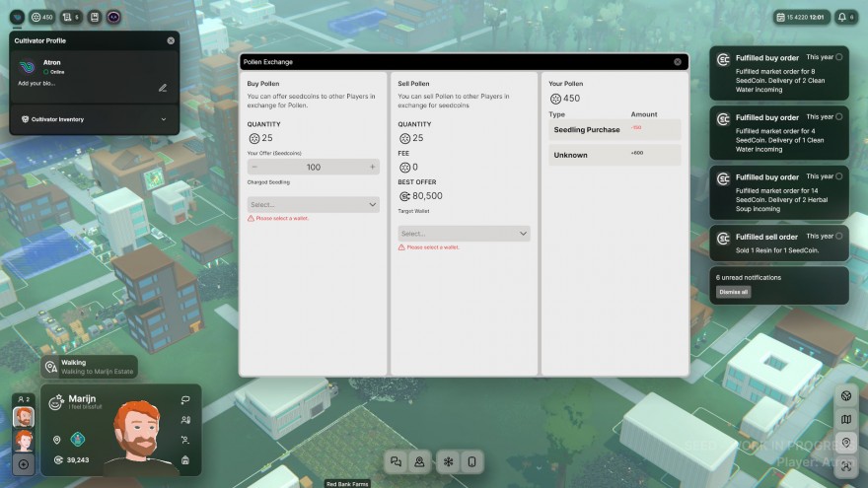Click the Seedling Purchase transaction row

tap(615, 129)
